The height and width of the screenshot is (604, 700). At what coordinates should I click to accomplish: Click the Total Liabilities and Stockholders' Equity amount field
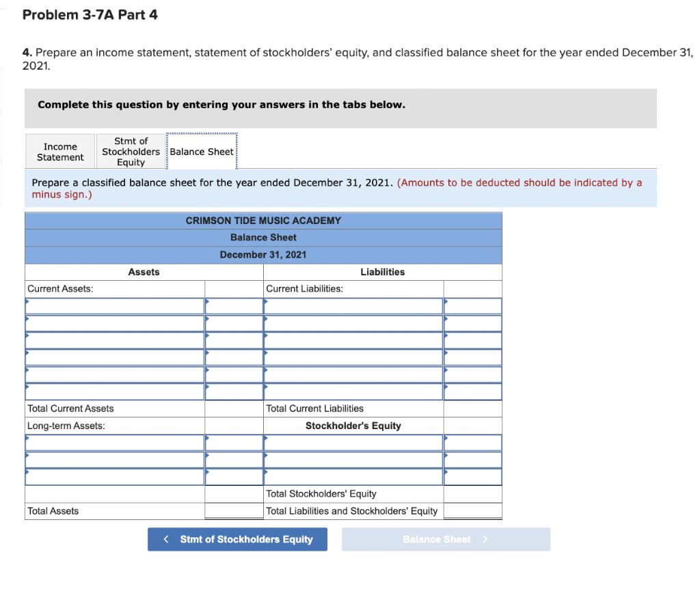[472, 510]
